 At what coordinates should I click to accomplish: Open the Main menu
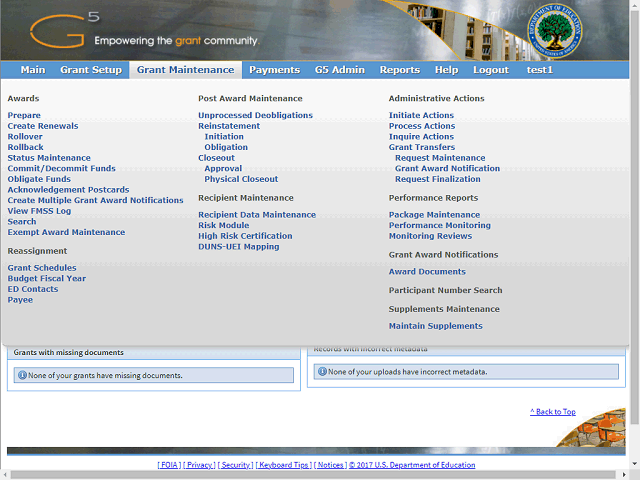click(x=33, y=70)
